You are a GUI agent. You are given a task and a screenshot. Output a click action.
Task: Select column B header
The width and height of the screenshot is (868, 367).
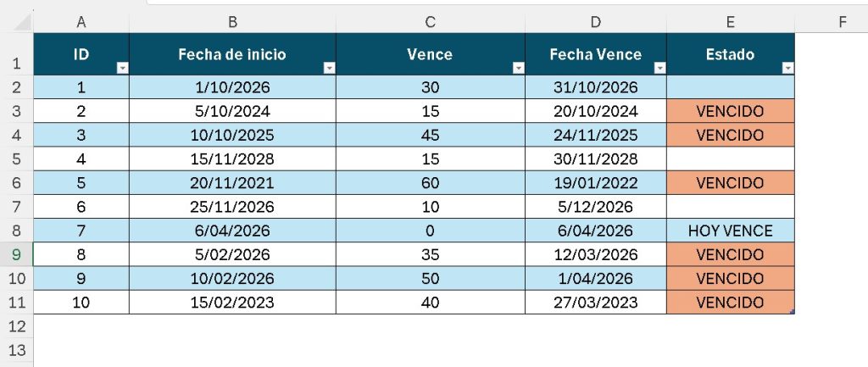click(232, 22)
